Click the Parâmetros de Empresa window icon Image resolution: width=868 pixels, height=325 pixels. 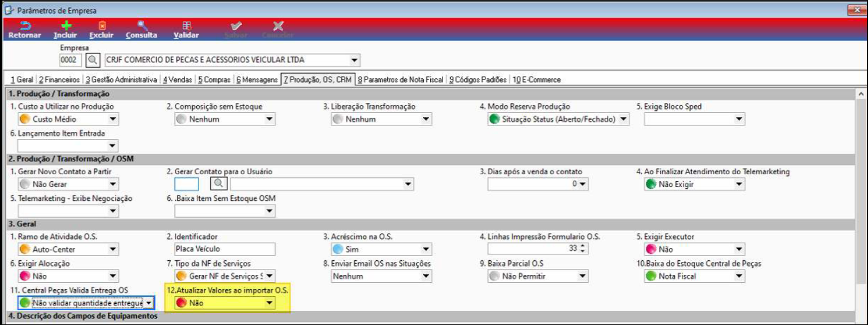[9, 11]
